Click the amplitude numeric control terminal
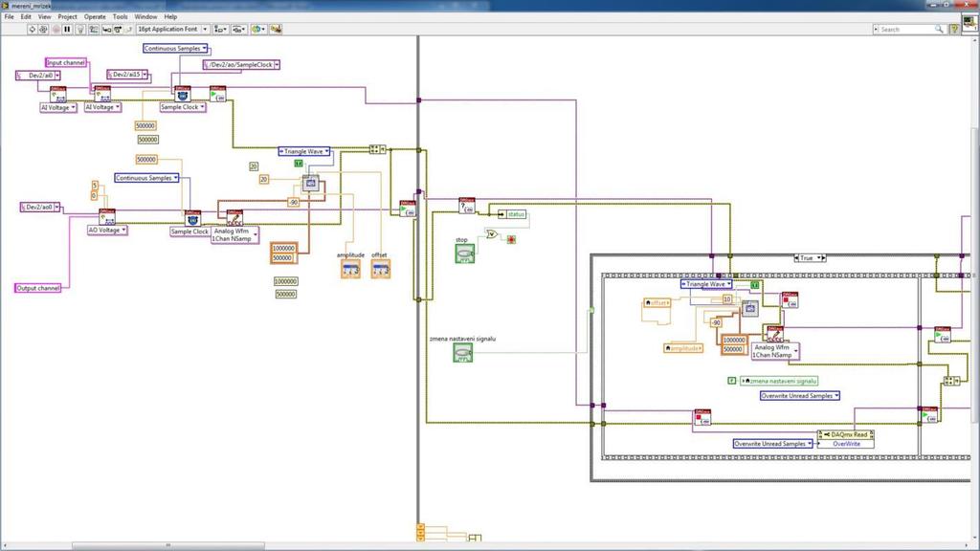The image size is (980, 551). 350,269
